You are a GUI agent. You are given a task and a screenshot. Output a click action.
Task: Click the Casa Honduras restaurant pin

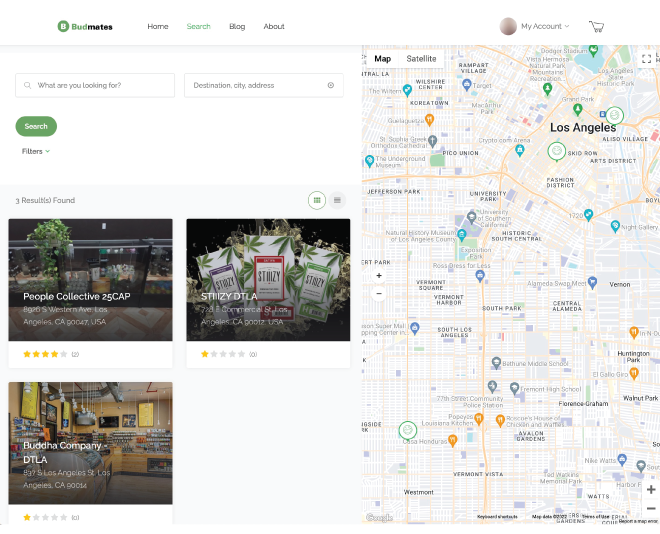[x=452, y=440]
